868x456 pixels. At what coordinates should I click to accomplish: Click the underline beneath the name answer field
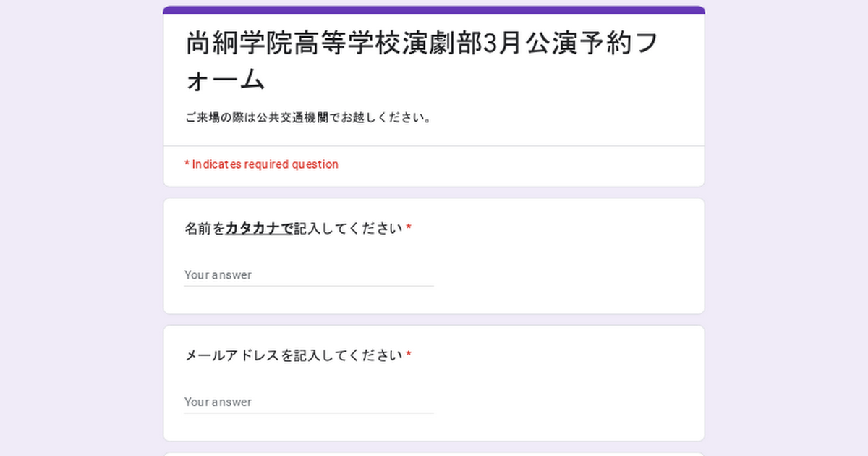click(x=309, y=286)
